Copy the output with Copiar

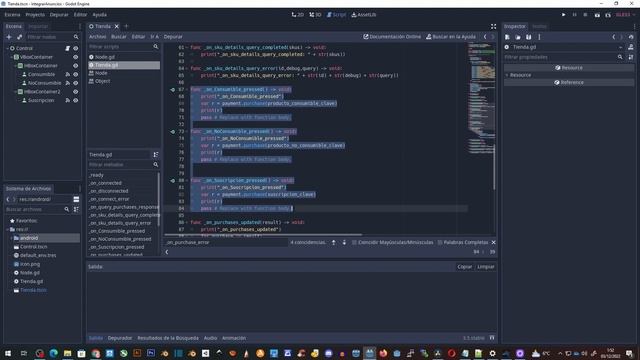464,267
